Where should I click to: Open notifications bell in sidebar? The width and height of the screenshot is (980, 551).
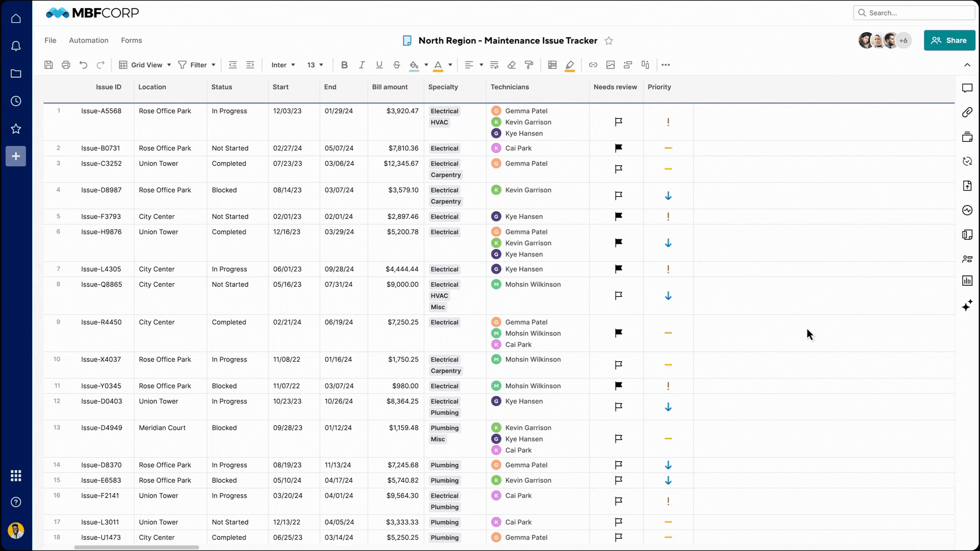click(16, 46)
